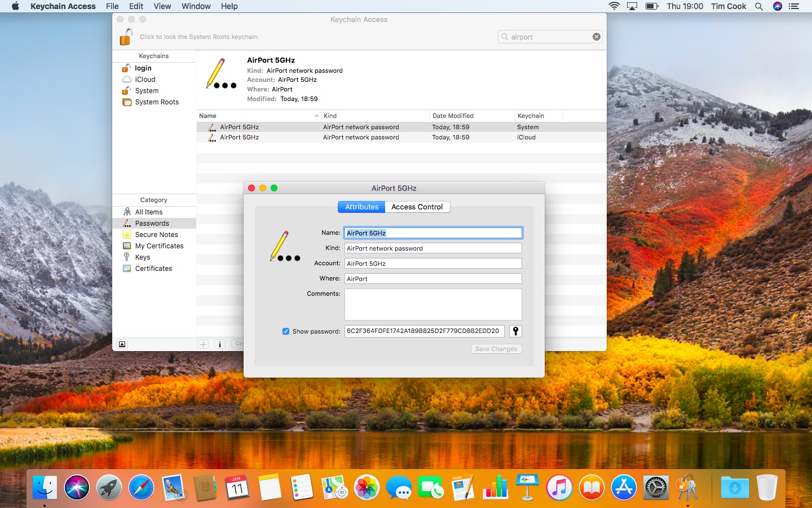Open the Keychain Access menu
This screenshot has width=812, height=508.
point(63,6)
